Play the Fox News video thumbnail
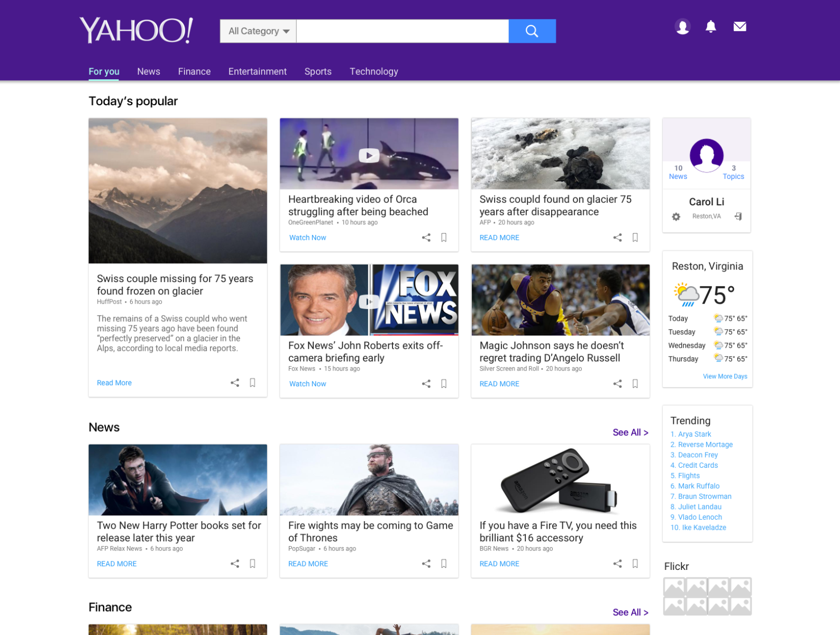The width and height of the screenshot is (840, 635). (x=369, y=301)
